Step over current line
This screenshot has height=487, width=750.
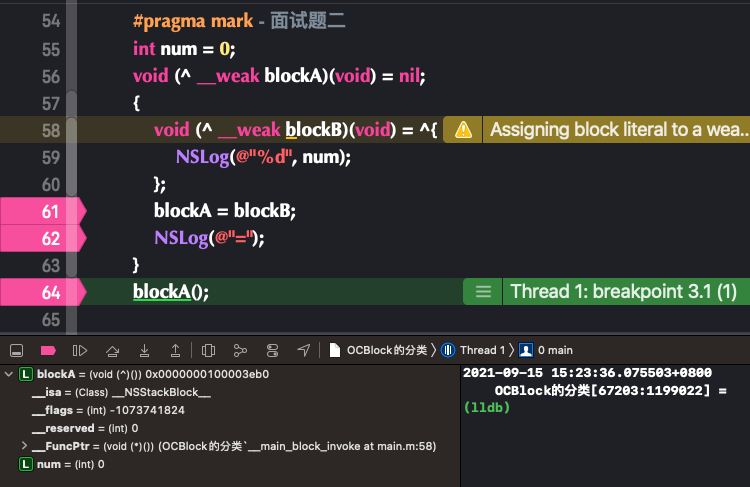[112, 351]
